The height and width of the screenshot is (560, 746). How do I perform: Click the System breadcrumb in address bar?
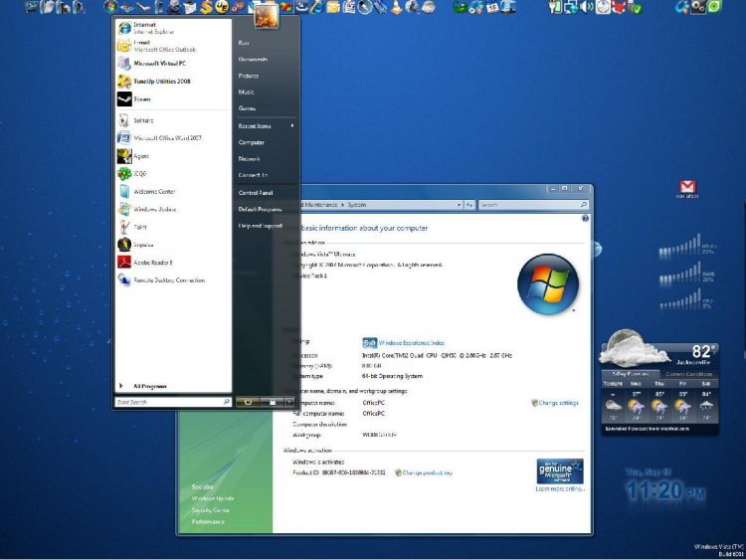[357, 205]
